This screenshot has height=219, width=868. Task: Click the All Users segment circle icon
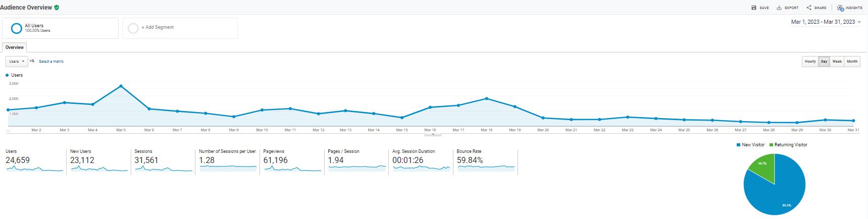click(x=16, y=28)
